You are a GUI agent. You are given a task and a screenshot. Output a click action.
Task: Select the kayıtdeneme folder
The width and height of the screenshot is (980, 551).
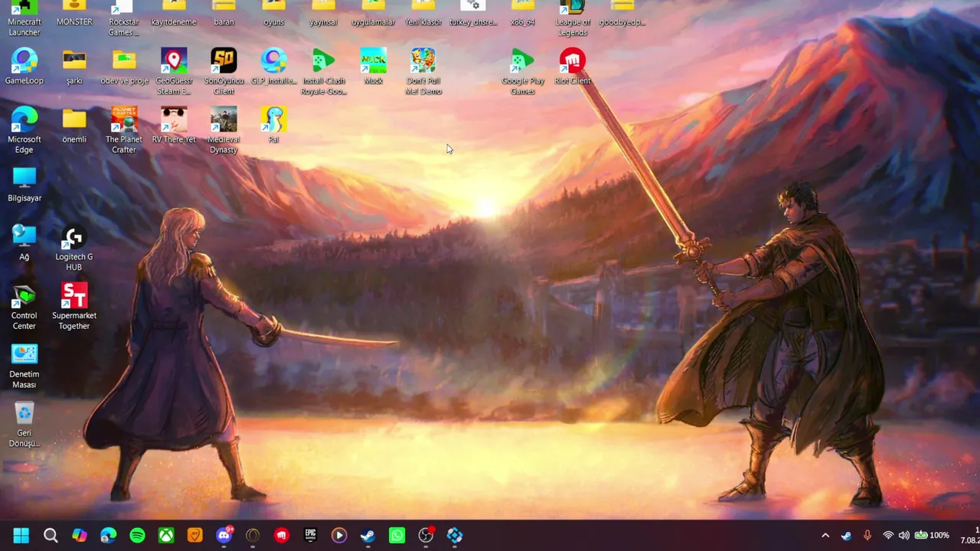pos(174,14)
